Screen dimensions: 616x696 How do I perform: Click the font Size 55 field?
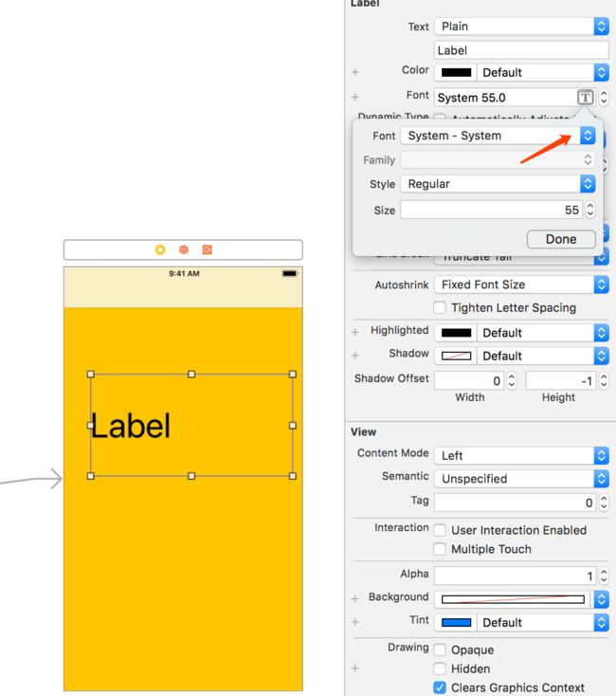point(492,210)
